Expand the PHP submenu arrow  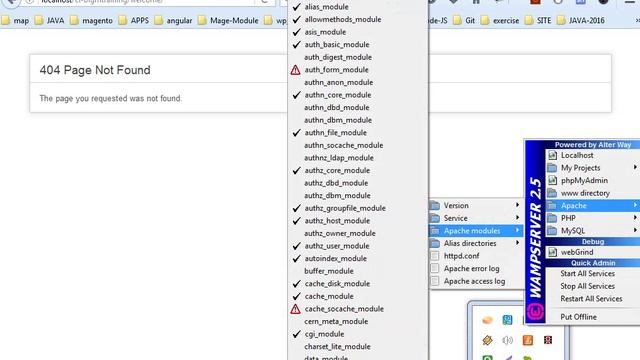(x=635, y=218)
